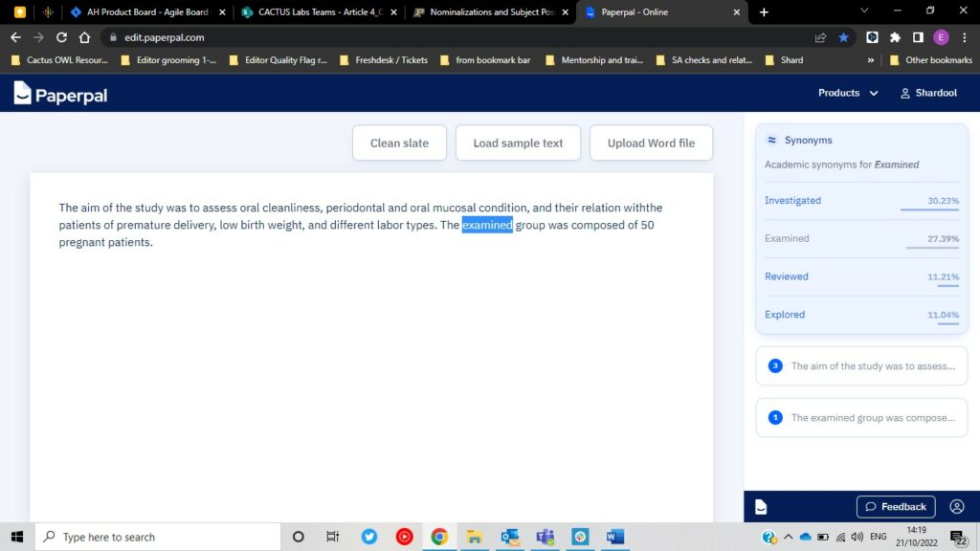Click the Shardool profile icon

pyautogui.click(x=905, y=93)
